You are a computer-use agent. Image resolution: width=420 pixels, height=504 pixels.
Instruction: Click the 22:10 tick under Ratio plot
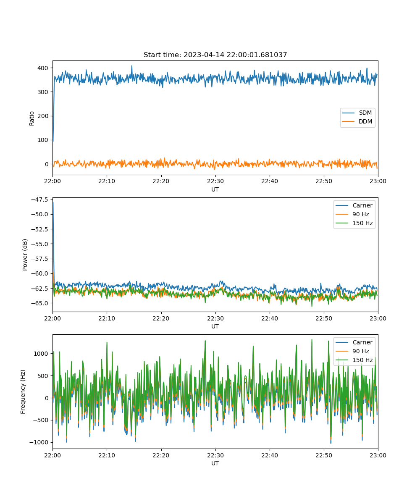click(x=107, y=181)
